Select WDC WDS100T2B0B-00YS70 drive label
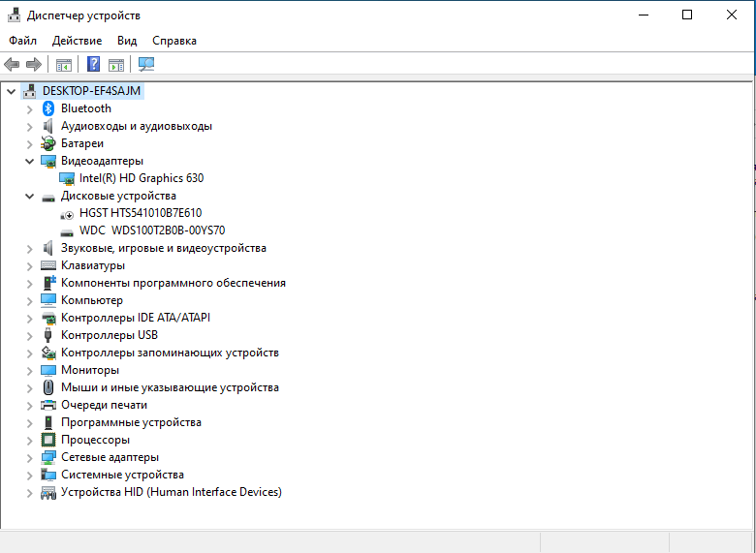 (x=152, y=230)
